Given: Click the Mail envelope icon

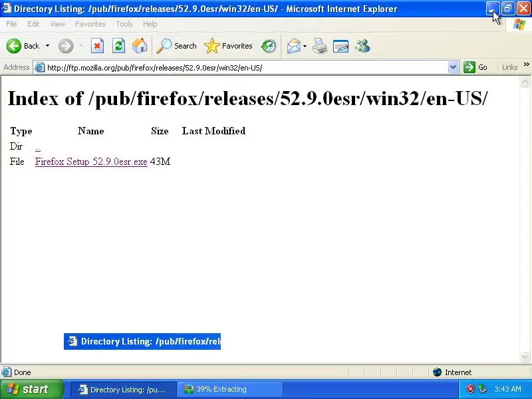Looking at the screenshot, I should click(294, 46).
